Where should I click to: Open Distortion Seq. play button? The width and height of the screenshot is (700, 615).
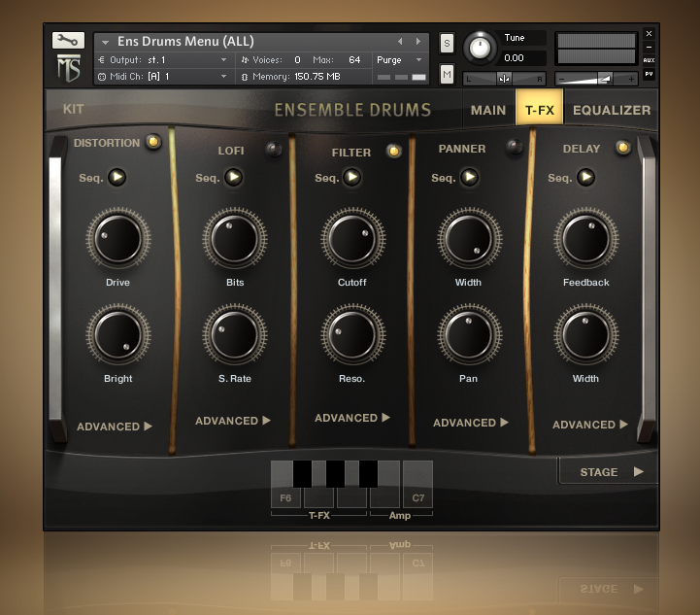pyautogui.click(x=117, y=177)
